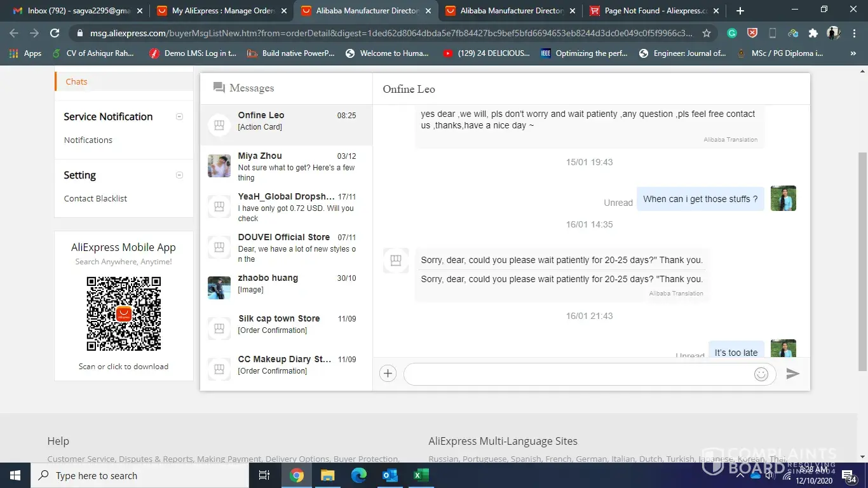Open the emoji picker smiley icon
The height and width of the screenshot is (488, 868).
click(761, 374)
